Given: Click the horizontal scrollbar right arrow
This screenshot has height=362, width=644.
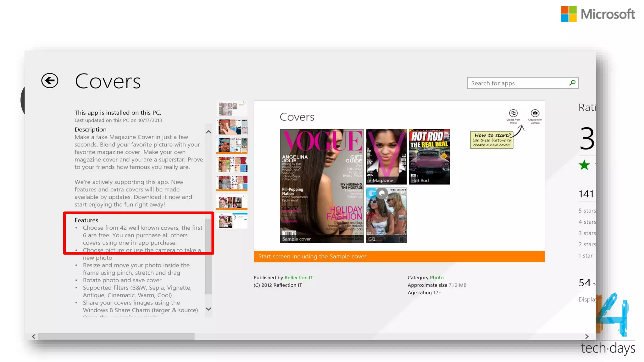Looking at the screenshot, I should point(587,336).
